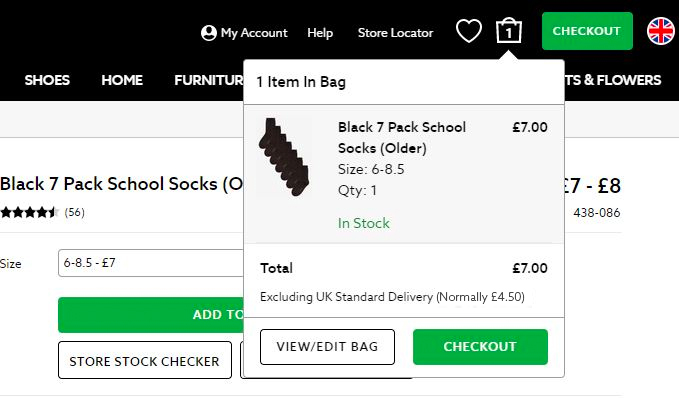Open the Store Locator link

[395, 33]
